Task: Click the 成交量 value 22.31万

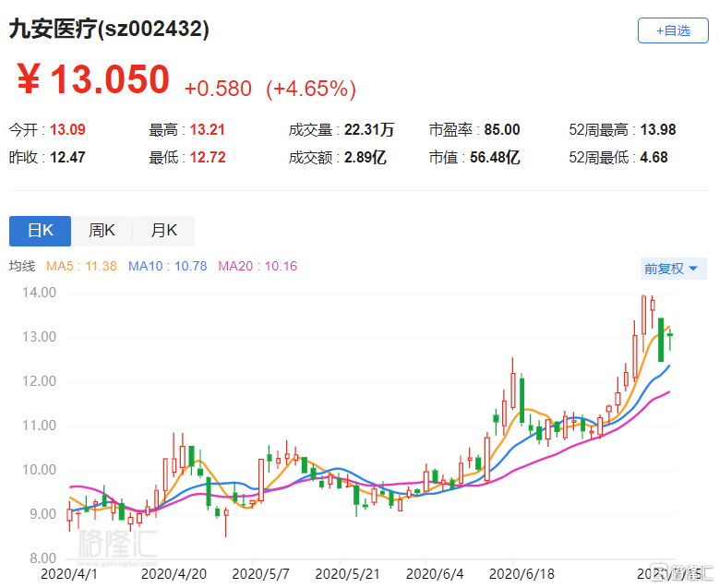Action: tap(369, 130)
